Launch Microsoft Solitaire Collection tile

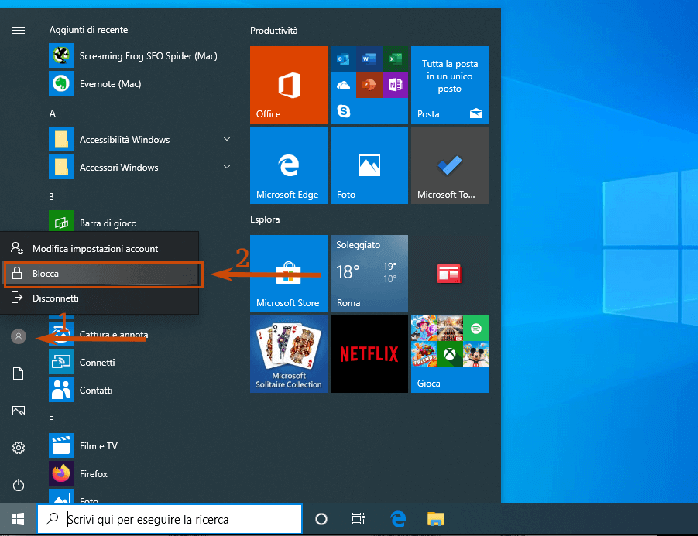coord(289,353)
